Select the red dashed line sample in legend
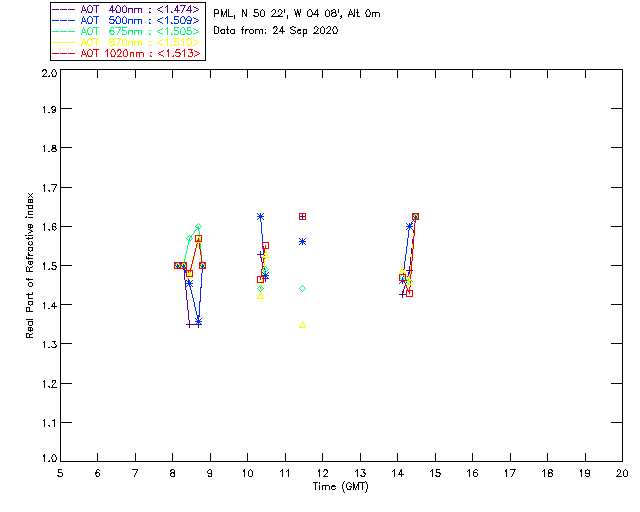The height and width of the screenshot is (512, 640). click(x=64, y=53)
